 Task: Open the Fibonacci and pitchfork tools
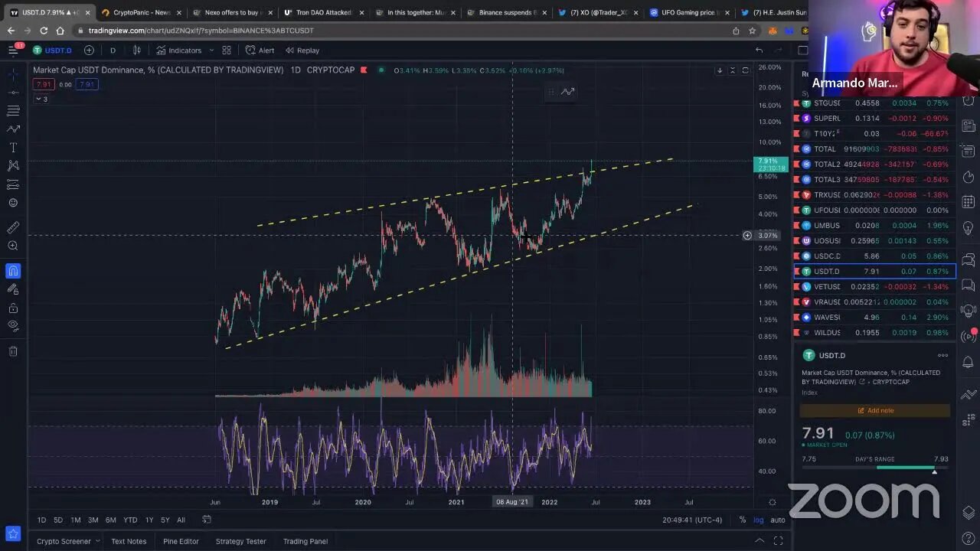[13, 111]
